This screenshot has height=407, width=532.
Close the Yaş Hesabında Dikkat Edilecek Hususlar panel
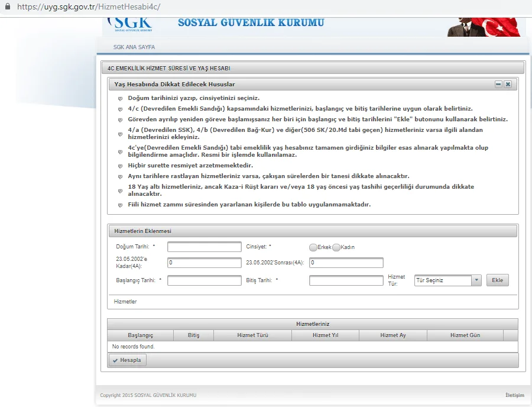click(508, 84)
